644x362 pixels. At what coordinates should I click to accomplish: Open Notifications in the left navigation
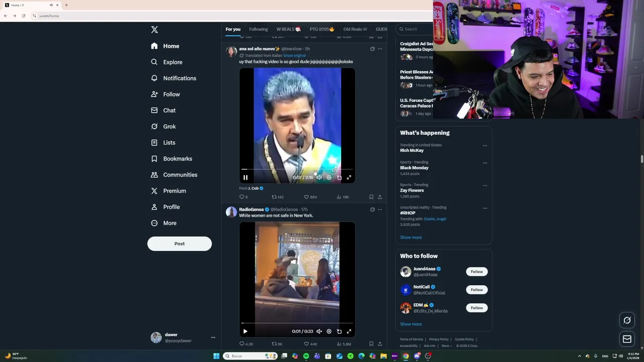(x=174, y=78)
